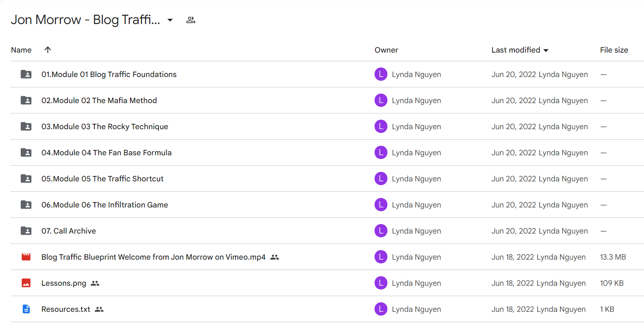The height and width of the screenshot is (328, 644).
Task: Open 03.Module 03 The Rocky Technique
Action: point(105,126)
